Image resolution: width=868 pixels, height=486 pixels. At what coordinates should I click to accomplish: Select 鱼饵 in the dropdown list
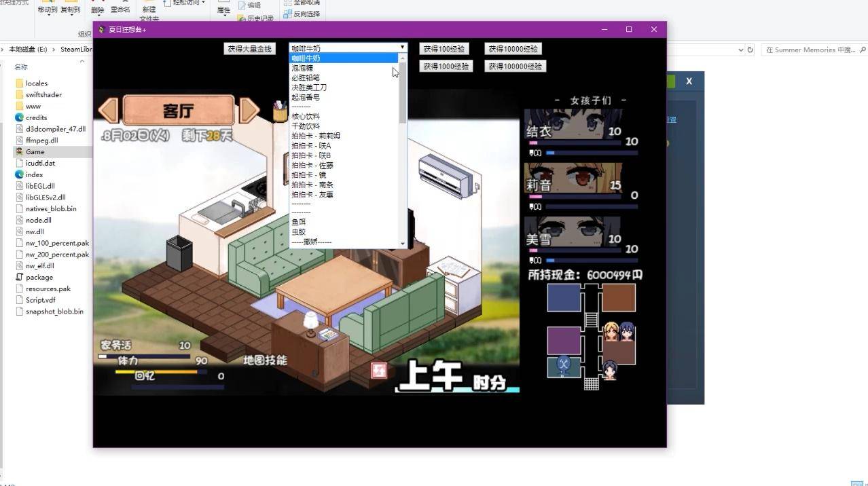[x=299, y=222]
